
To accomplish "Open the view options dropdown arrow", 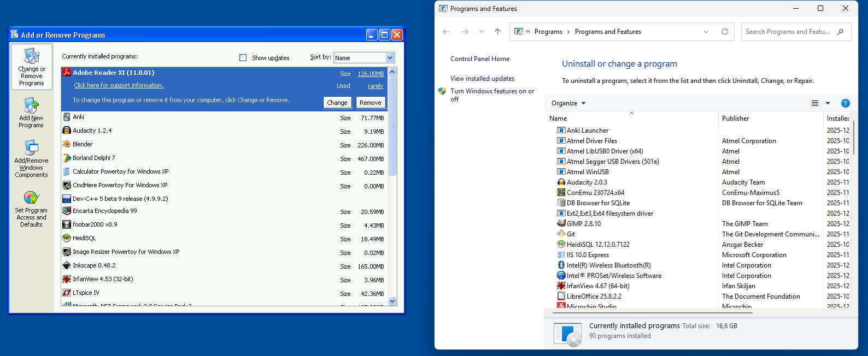I will 828,103.
